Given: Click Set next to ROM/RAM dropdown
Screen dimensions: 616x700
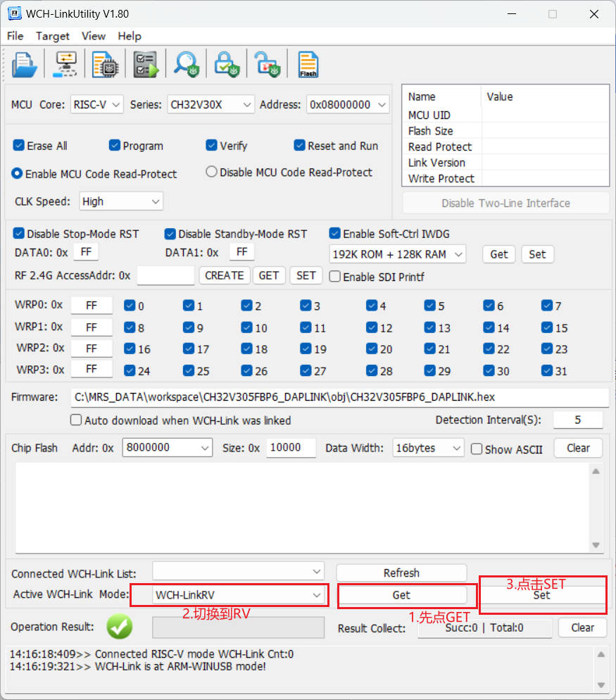Looking at the screenshot, I should pyautogui.click(x=537, y=254).
